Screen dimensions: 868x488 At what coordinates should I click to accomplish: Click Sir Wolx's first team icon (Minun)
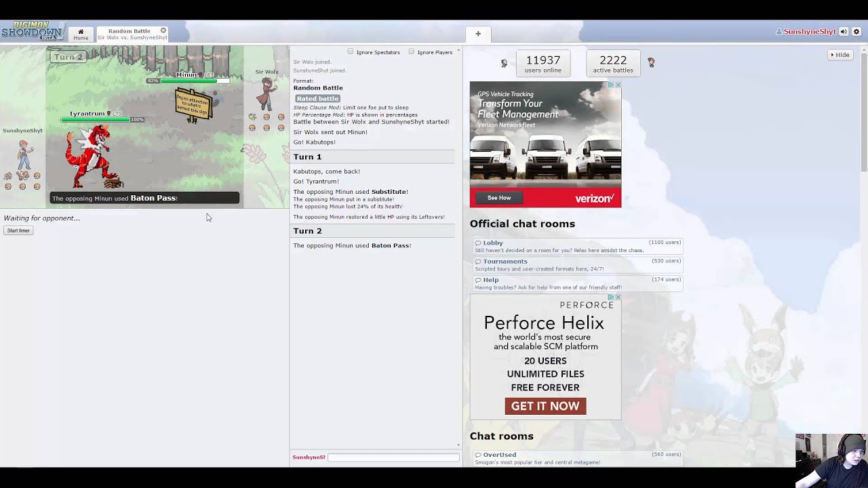pos(252,117)
